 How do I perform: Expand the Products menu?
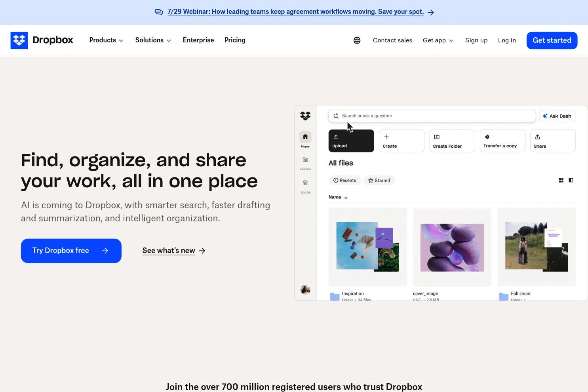point(106,40)
